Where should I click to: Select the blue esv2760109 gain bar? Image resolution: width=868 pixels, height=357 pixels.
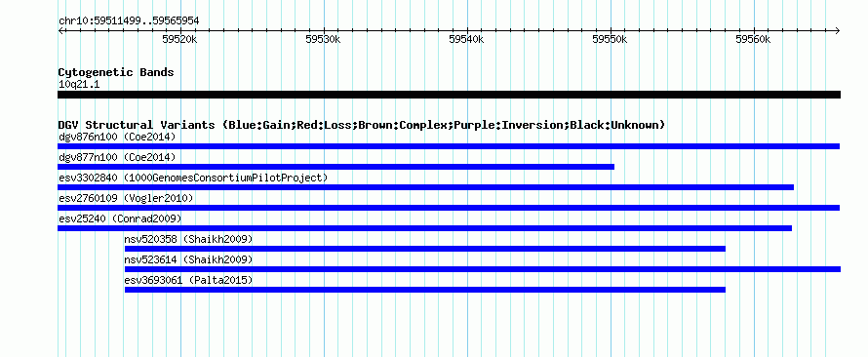[449, 208]
